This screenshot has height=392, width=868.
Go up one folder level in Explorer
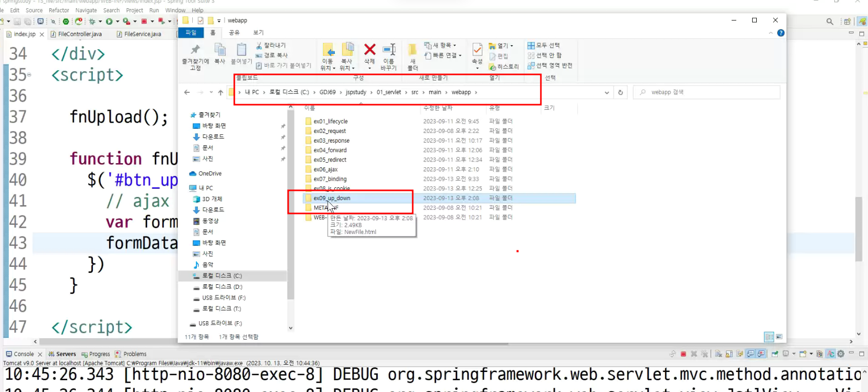pyautogui.click(x=220, y=92)
